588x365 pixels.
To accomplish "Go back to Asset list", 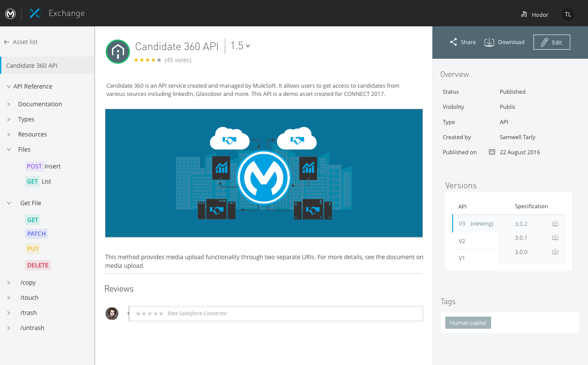I will [25, 42].
